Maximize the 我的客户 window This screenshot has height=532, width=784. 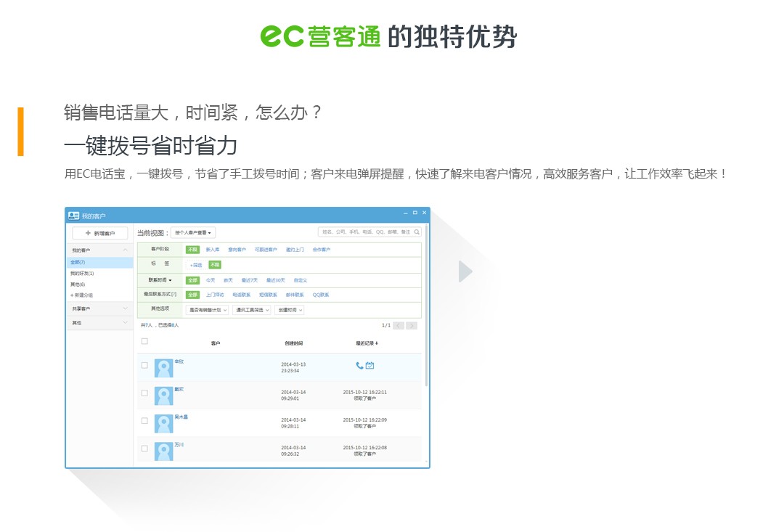pyautogui.click(x=415, y=213)
